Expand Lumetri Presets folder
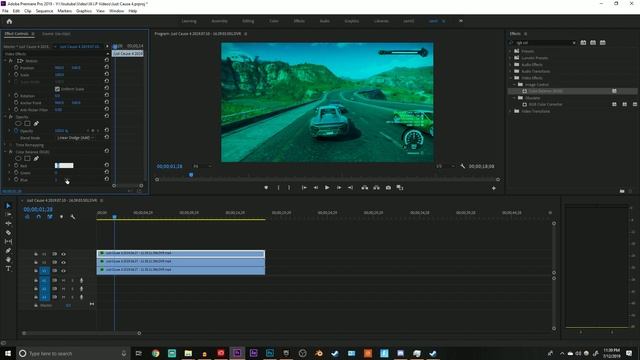 coord(510,58)
